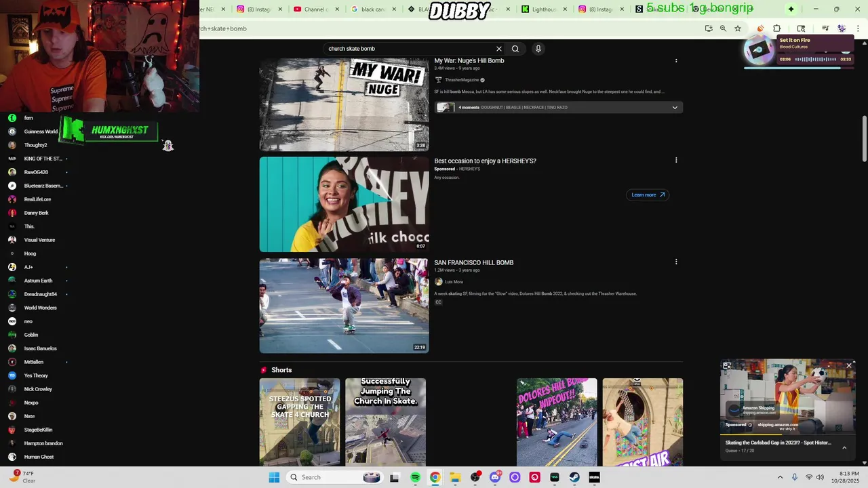The image size is (868, 488).
Task: Open Short 'Dolores Hill Bomb Wipeout'
Action: 557,422
